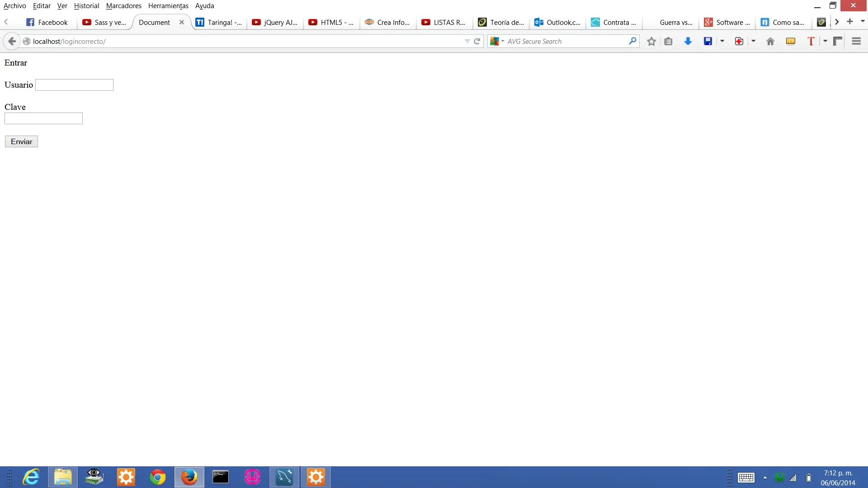Focus the Clave password field
Screen dimensions: 868x488
click(x=43, y=118)
